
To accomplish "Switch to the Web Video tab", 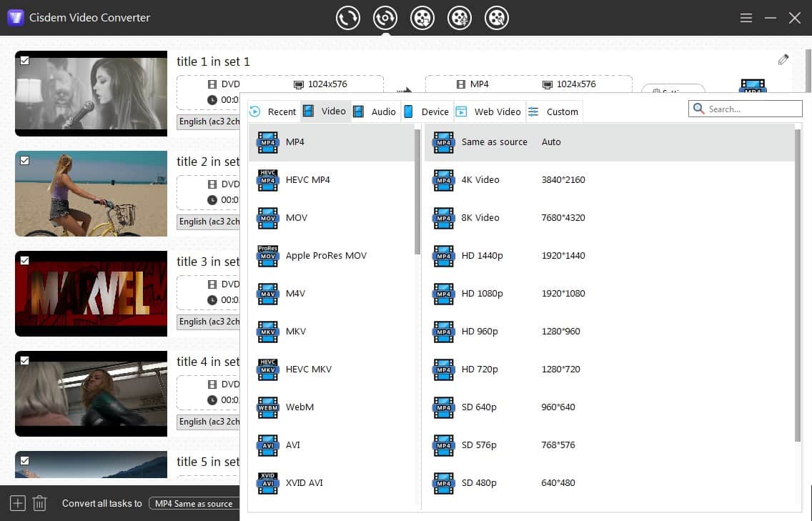I will [x=489, y=111].
